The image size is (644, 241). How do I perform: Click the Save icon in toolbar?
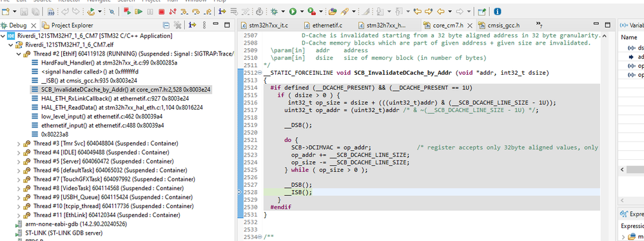pos(24,12)
